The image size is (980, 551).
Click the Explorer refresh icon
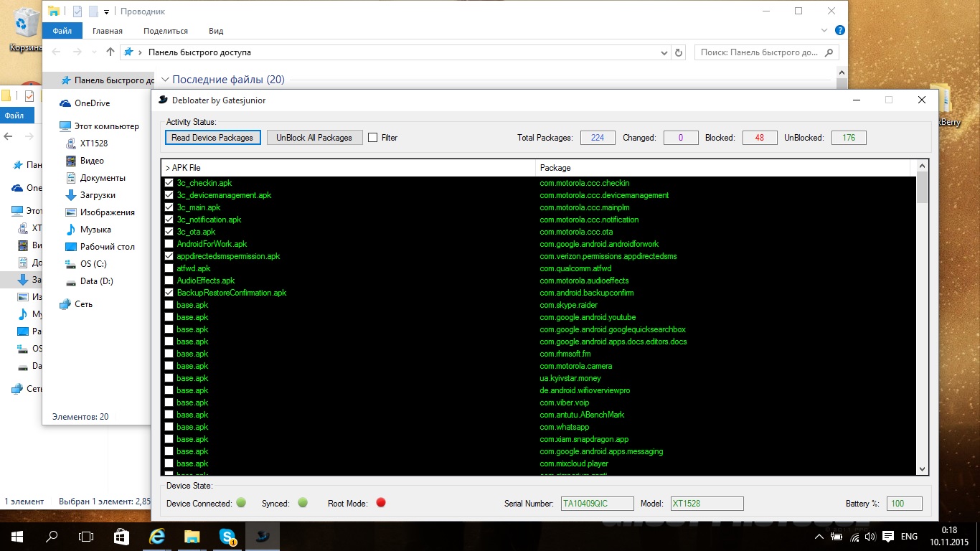[x=679, y=52]
